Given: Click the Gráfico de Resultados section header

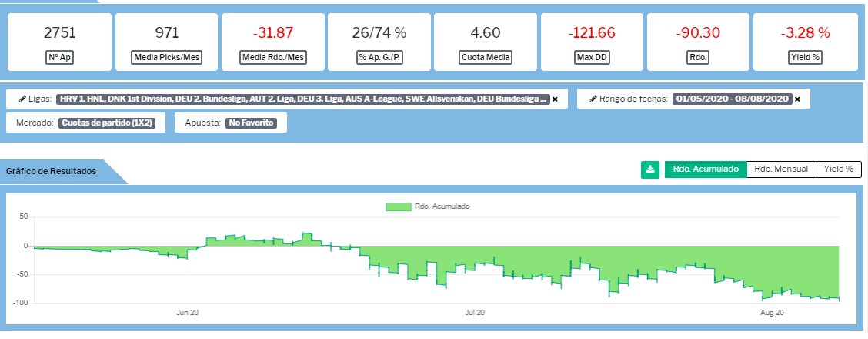Looking at the screenshot, I should pyautogui.click(x=52, y=171).
